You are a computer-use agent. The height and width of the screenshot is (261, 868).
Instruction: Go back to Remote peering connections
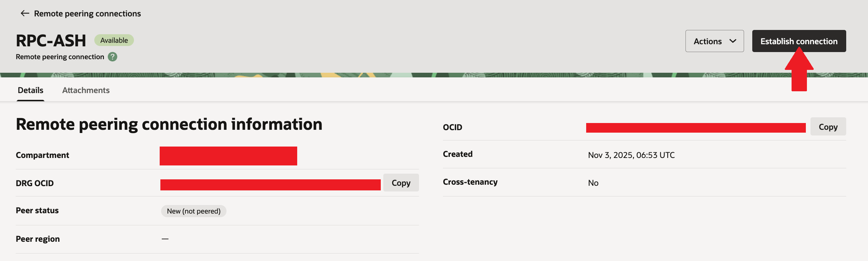pos(87,14)
